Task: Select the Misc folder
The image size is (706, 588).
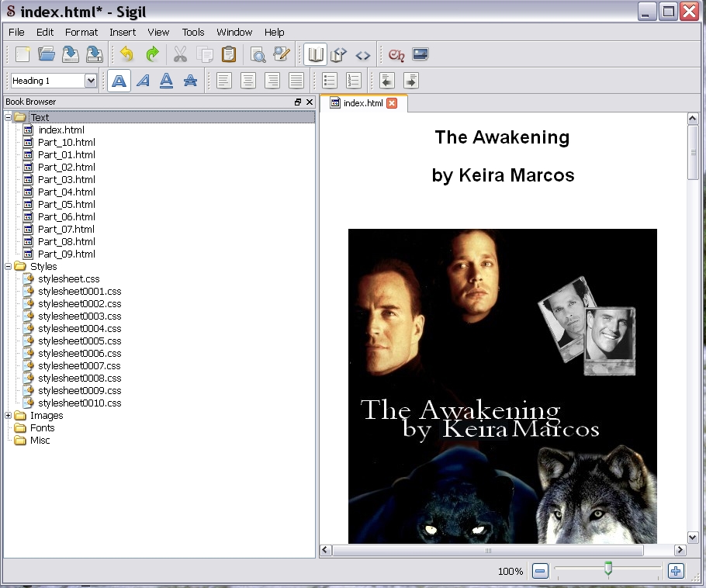Action: point(40,441)
